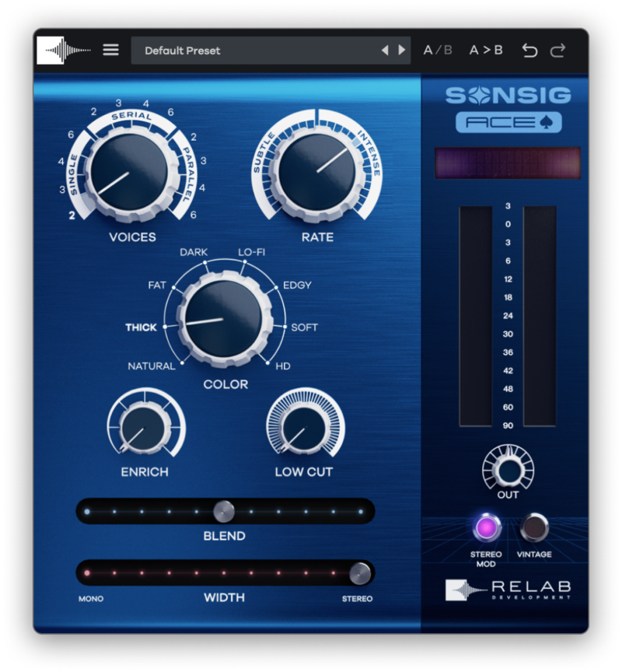
Task: Click the leftmost Blend slider dot
Action: coord(87,511)
